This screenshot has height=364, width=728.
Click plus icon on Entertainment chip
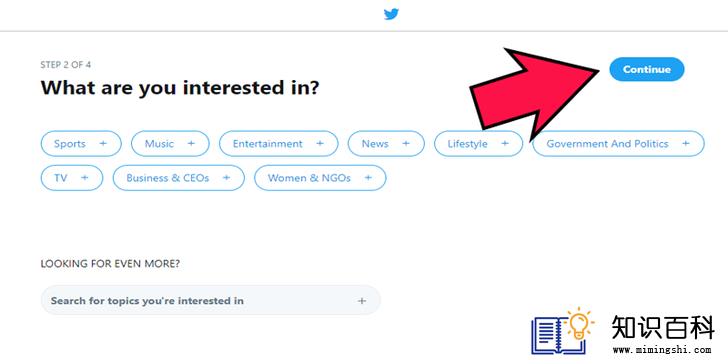coord(320,143)
